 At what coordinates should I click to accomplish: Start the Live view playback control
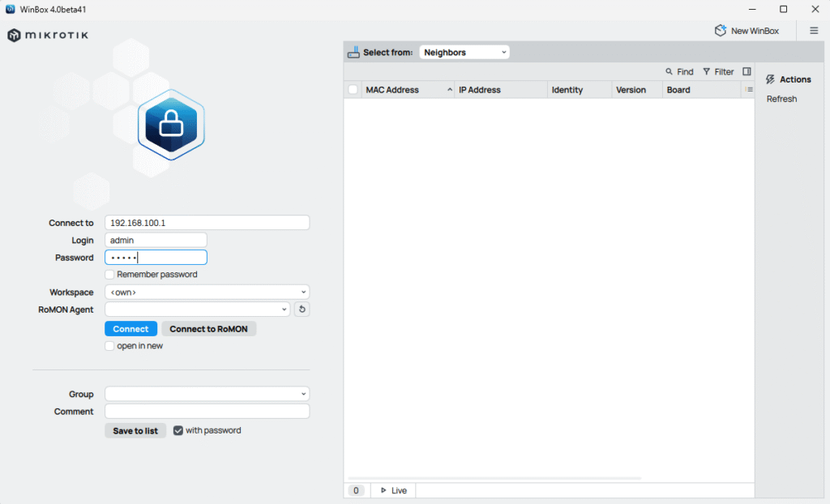pos(392,490)
